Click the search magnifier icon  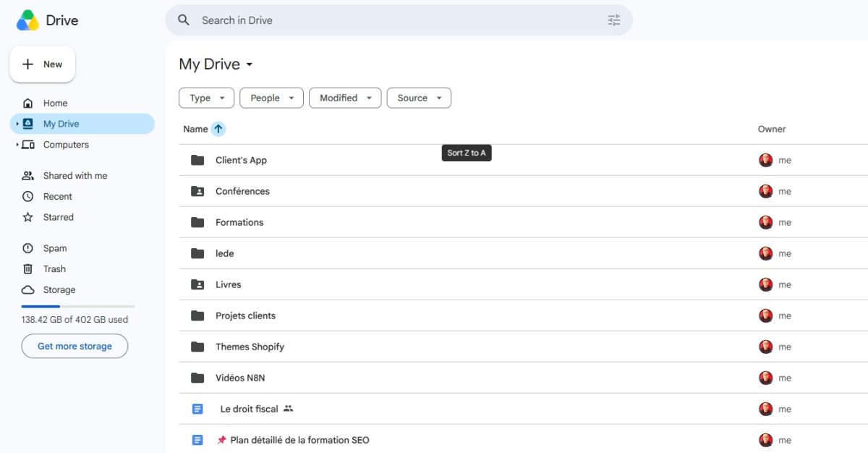click(x=184, y=20)
